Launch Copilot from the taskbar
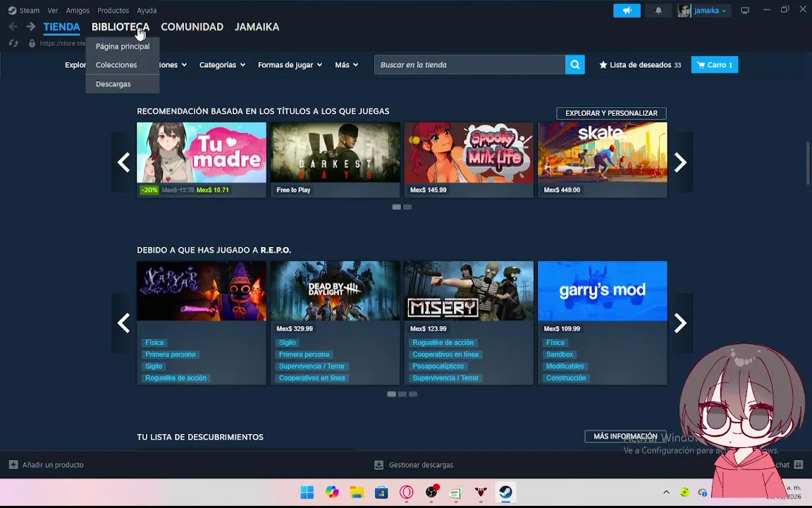Screen dimensions: 812x508 (332, 492)
